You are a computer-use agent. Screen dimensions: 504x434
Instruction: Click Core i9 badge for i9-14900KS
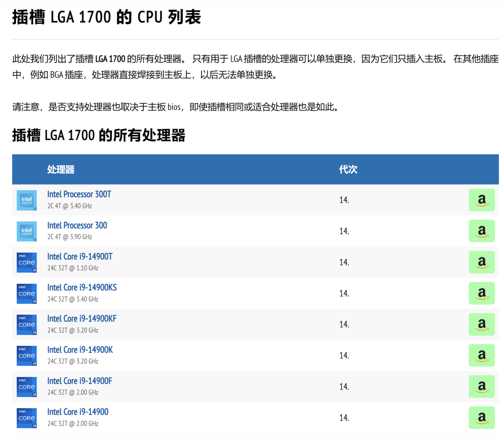point(27,294)
